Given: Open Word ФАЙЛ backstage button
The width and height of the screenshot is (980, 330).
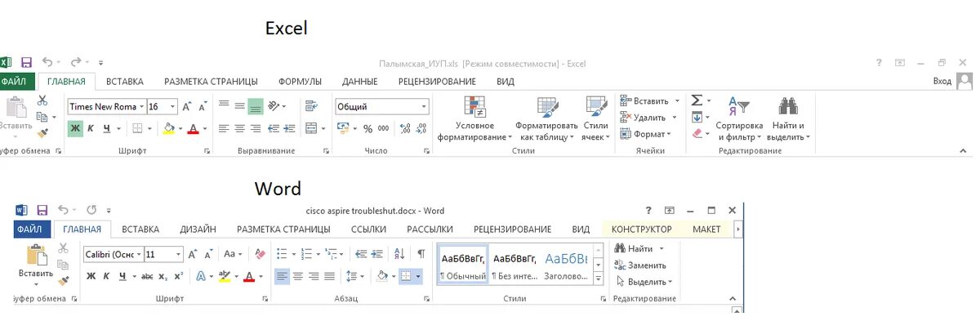Looking at the screenshot, I should click(x=33, y=230).
